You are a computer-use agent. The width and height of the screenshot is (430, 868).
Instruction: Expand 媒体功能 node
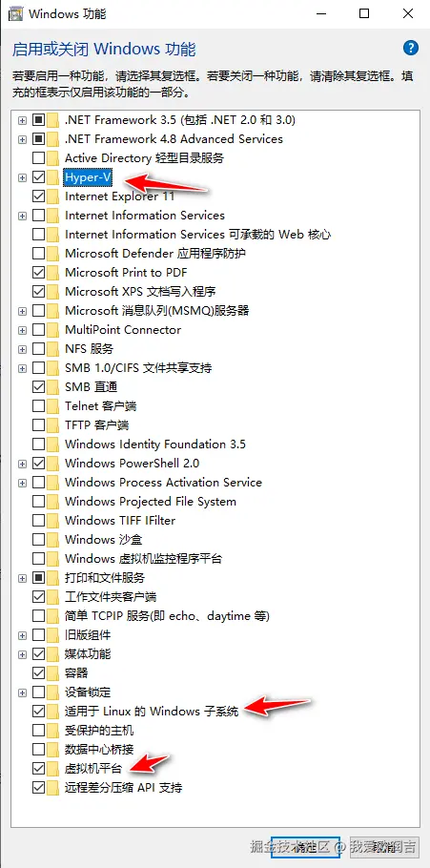[x=22, y=654]
